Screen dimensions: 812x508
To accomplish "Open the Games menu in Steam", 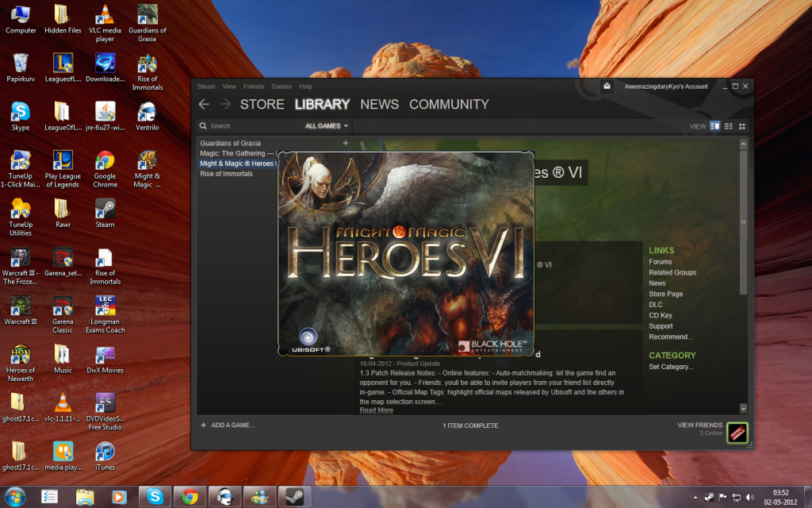I will pos(282,87).
